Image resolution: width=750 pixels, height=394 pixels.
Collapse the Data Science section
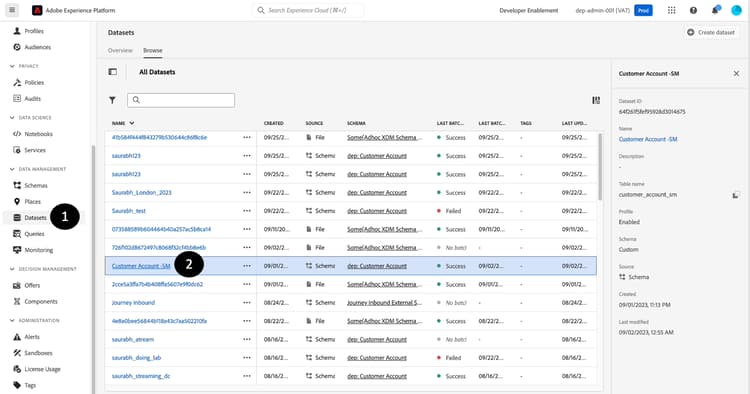[x=12, y=118]
